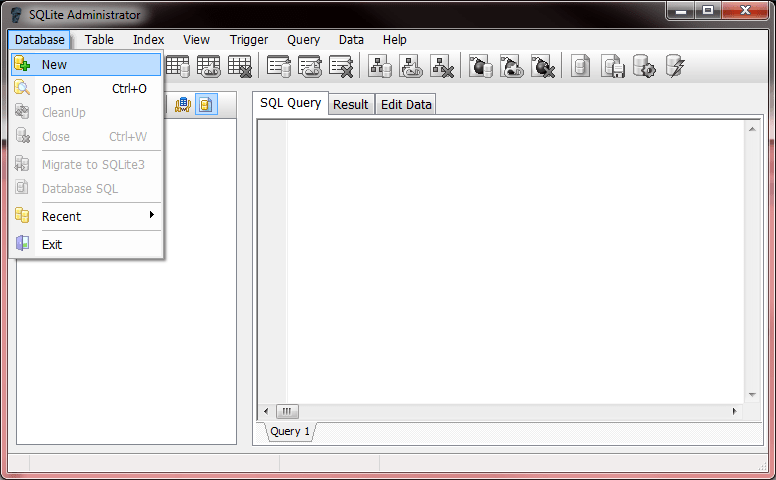
Task: Switch to the SQL Query tab
Action: [291, 103]
